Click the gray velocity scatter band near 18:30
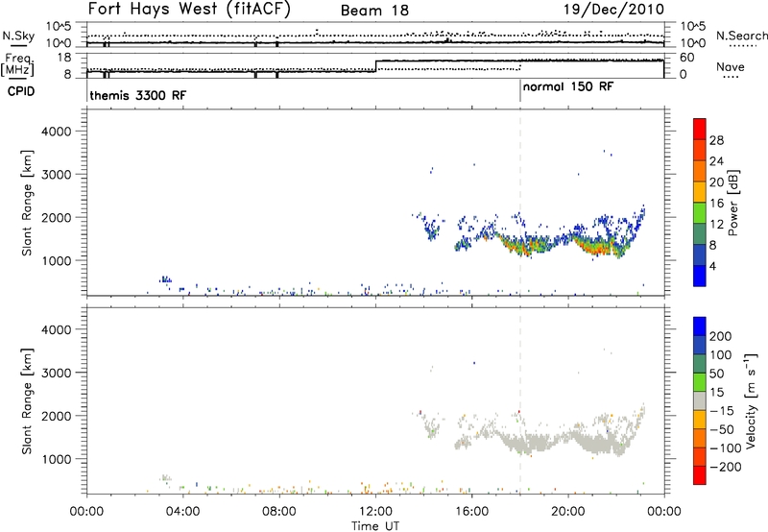768x532 pixels. point(533,444)
